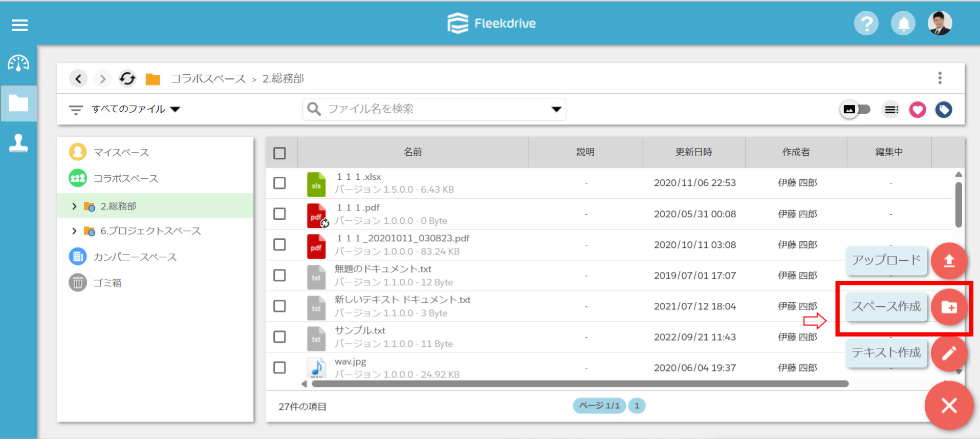
Task: Check the box for 111_20201011_030823.pdf
Action: (x=279, y=244)
